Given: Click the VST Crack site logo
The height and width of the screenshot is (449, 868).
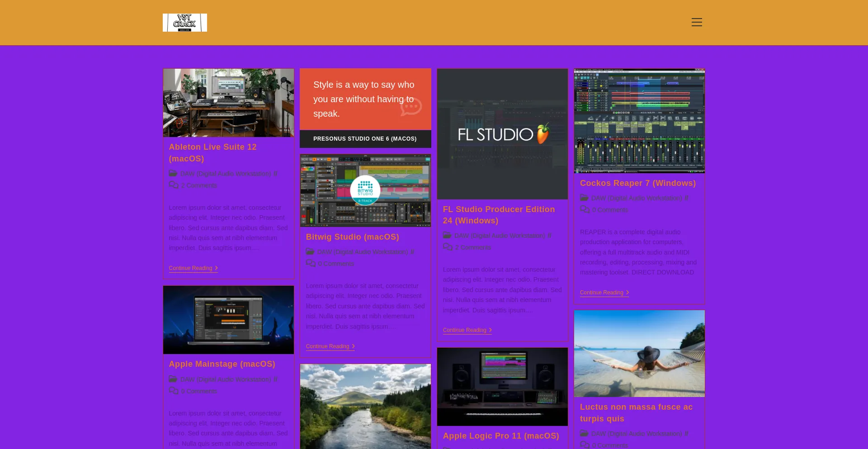Looking at the screenshot, I should (x=184, y=23).
